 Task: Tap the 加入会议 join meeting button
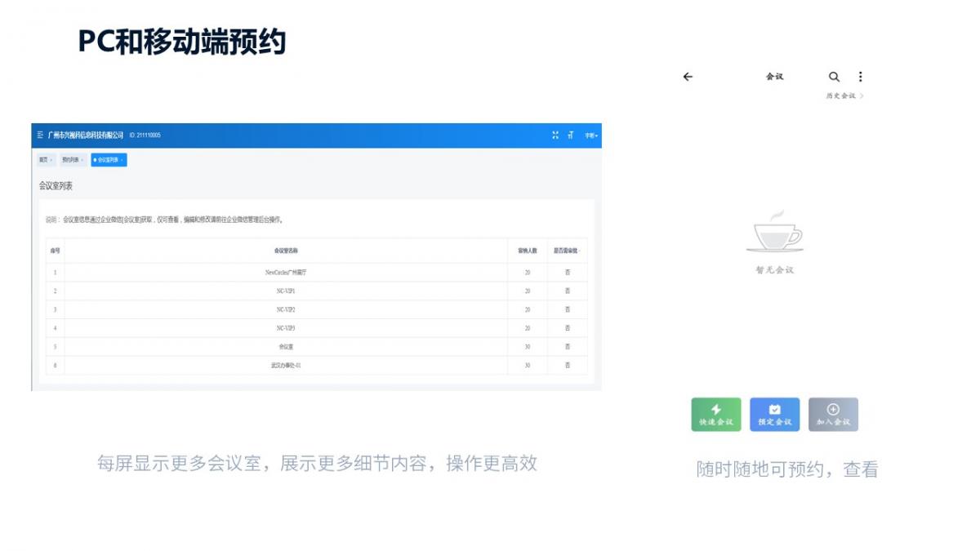[833, 414]
